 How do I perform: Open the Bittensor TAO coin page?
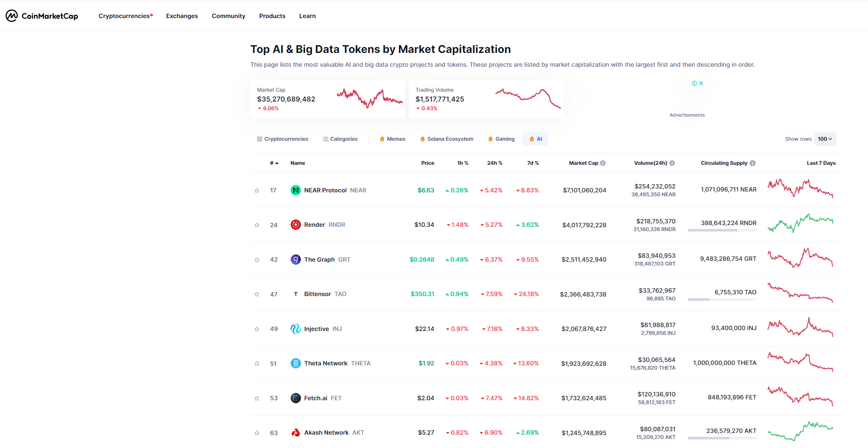[x=325, y=294]
